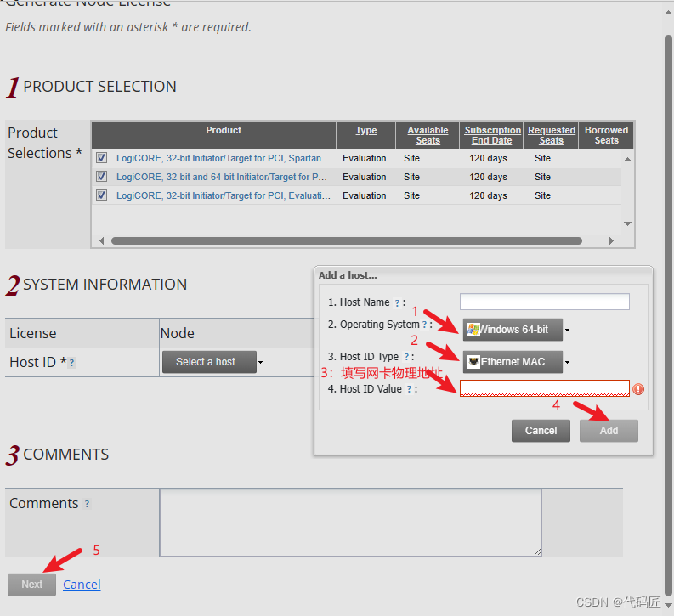Open LogiCORE 32-bit Initiator/Target for PCI, Evaluati... link
Image resolution: width=674 pixels, height=616 pixels.
click(x=224, y=196)
